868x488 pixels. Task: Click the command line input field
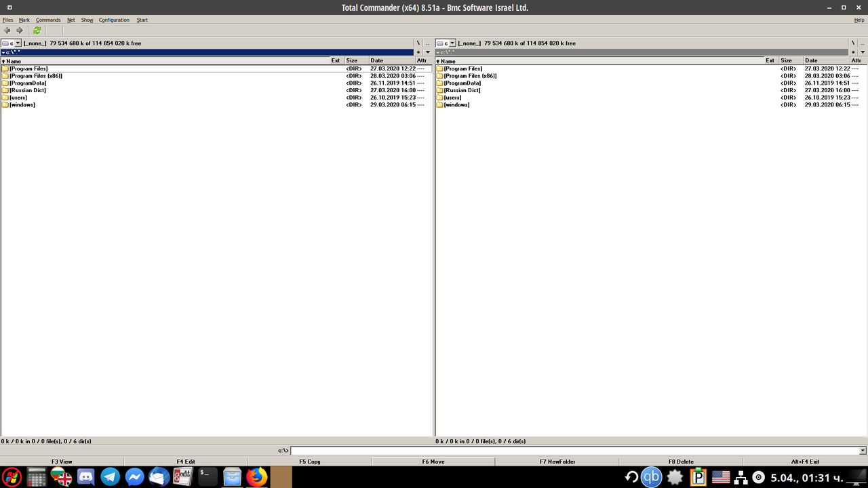[575, 451]
